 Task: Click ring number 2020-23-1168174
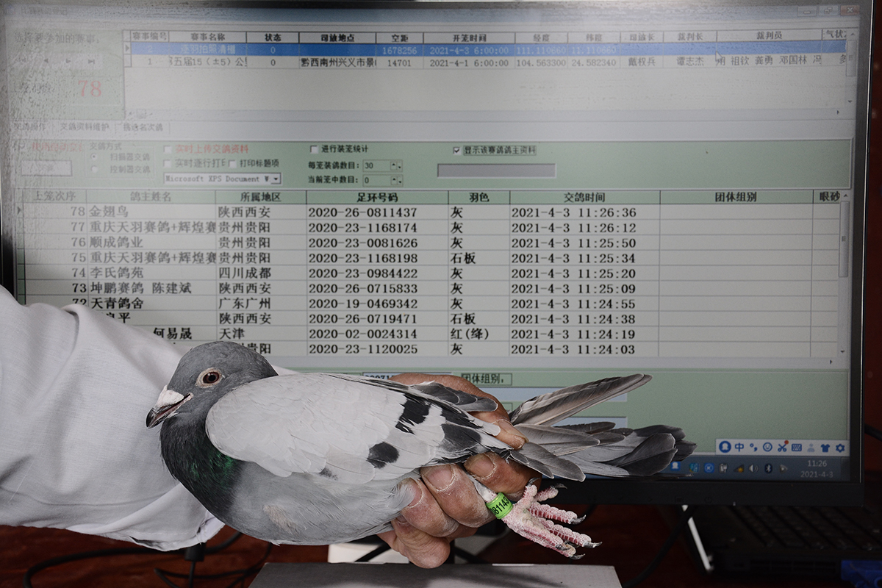tap(362, 228)
